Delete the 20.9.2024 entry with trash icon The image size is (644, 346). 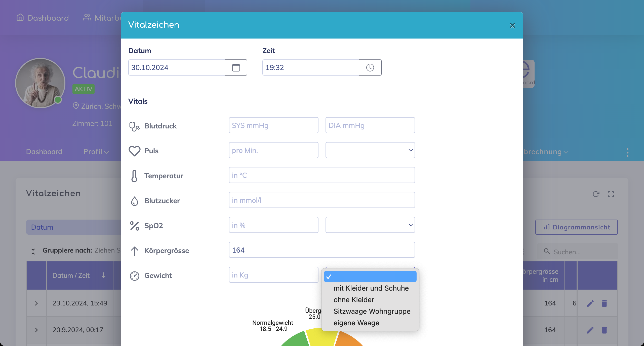pyautogui.click(x=604, y=330)
